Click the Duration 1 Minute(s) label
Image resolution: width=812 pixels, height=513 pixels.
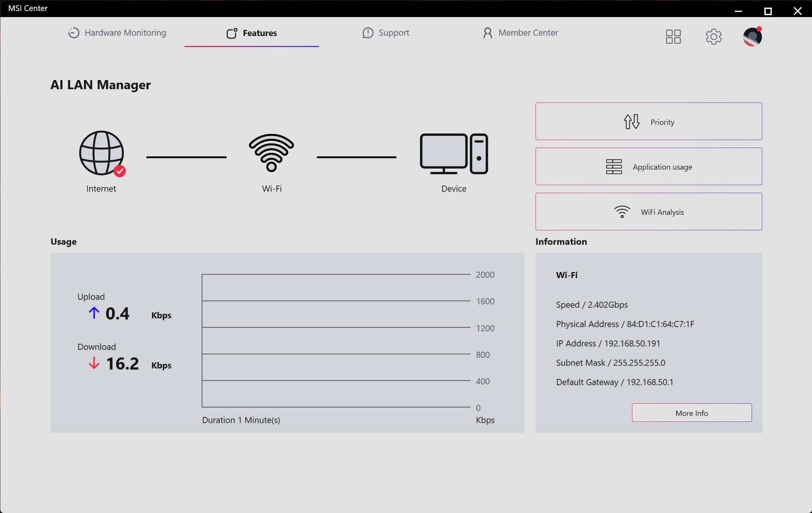(241, 420)
